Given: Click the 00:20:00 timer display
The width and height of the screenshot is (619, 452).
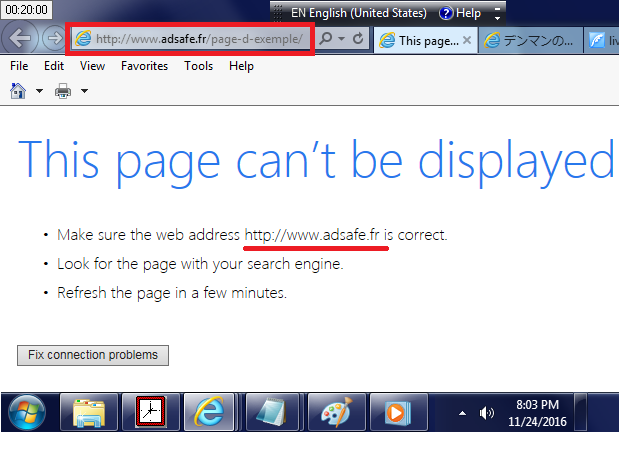Looking at the screenshot, I should [x=26, y=9].
